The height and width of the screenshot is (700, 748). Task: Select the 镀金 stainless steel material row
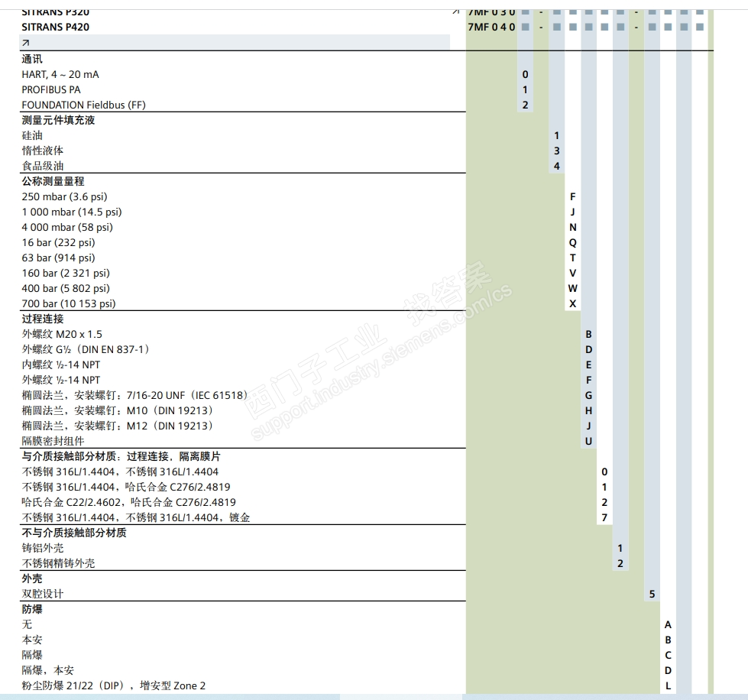(x=136, y=517)
